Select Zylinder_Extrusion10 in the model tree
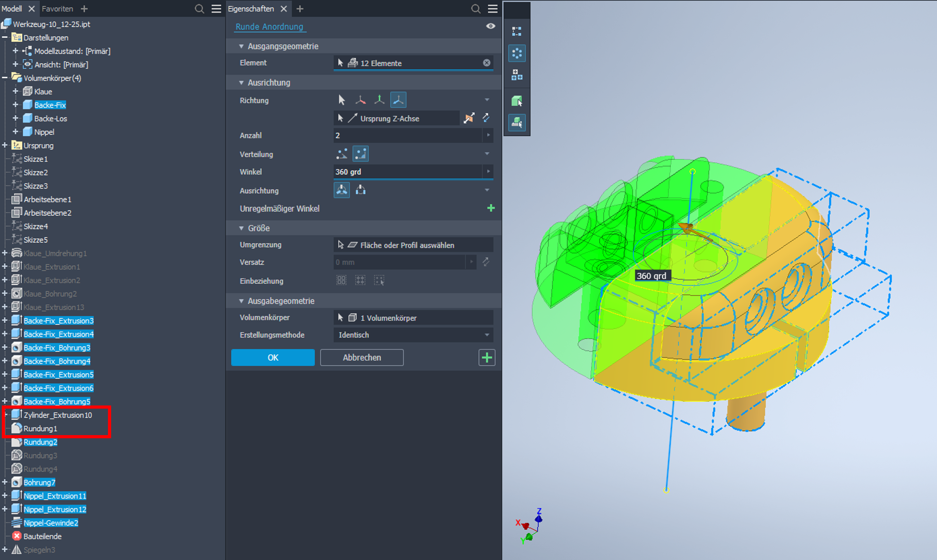 (57, 415)
